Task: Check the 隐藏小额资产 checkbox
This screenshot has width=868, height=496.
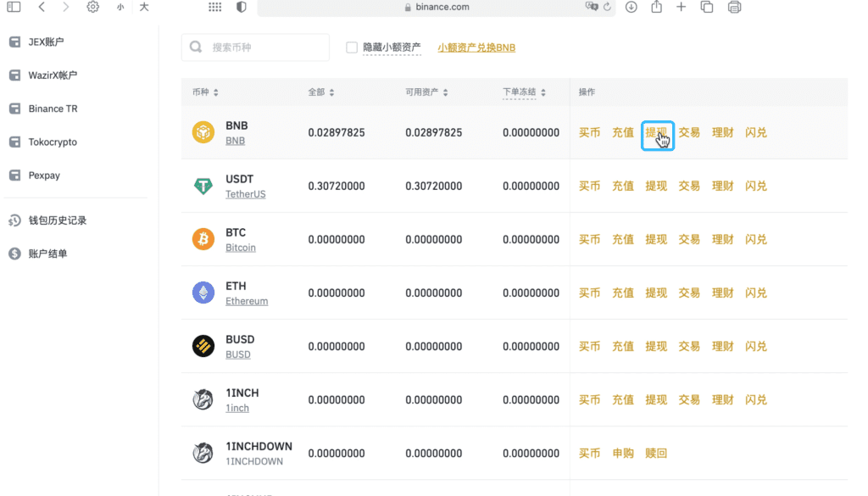Action: (x=352, y=47)
